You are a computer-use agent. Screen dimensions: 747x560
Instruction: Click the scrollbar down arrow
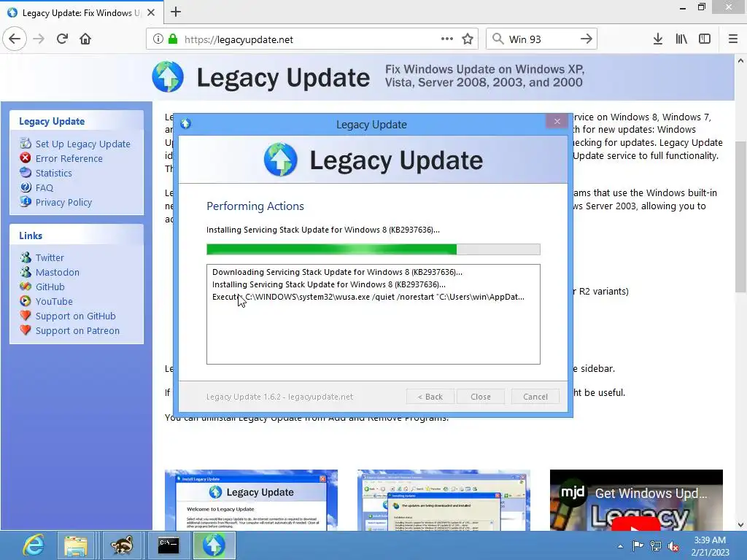[x=740, y=525]
